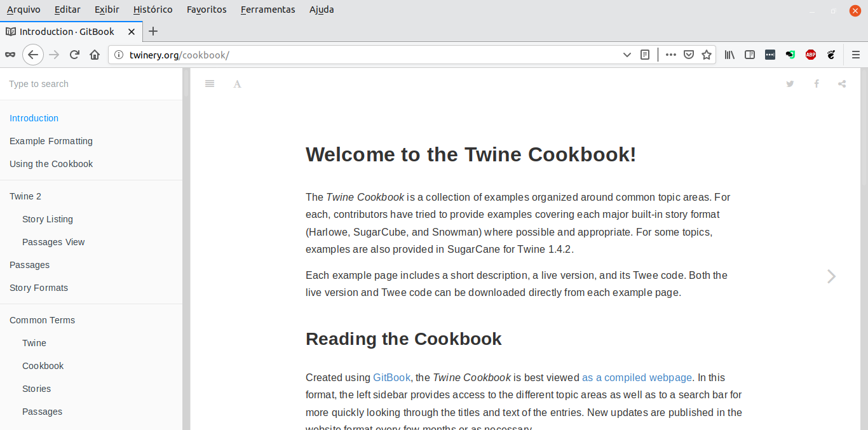Open the Adblock Plus extension
Image resolution: width=868 pixels, height=430 pixels.
811,55
